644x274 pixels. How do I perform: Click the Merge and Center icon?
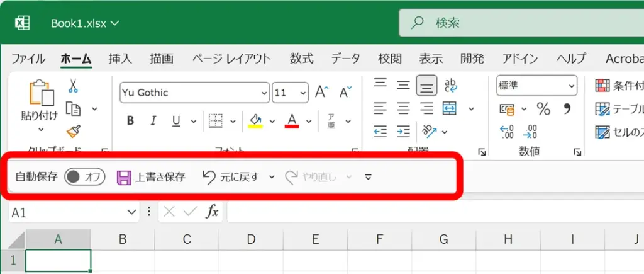click(x=450, y=108)
